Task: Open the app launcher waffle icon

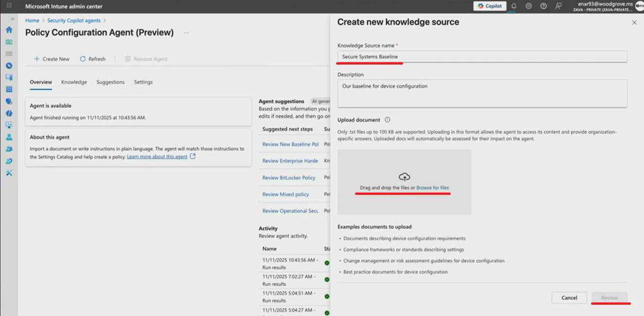Action: pyautogui.click(x=9, y=6)
